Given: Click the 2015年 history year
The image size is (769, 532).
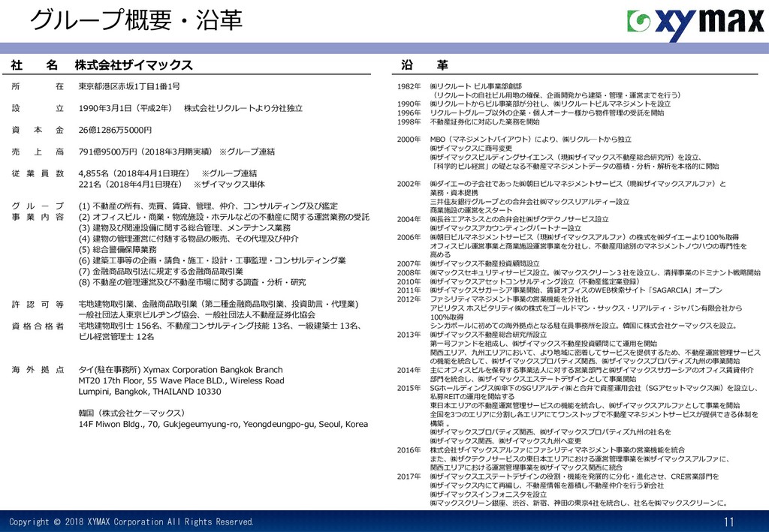Looking at the screenshot, I should pyautogui.click(x=409, y=388).
